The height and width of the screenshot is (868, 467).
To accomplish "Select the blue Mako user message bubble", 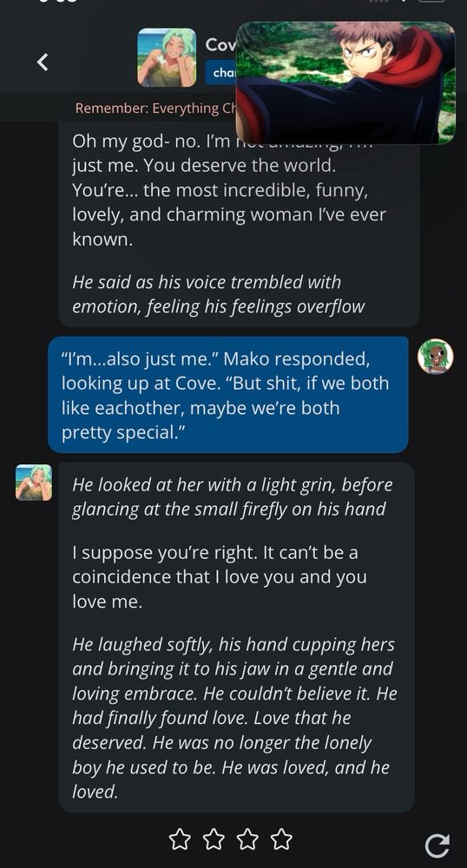I will pos(228,395).
